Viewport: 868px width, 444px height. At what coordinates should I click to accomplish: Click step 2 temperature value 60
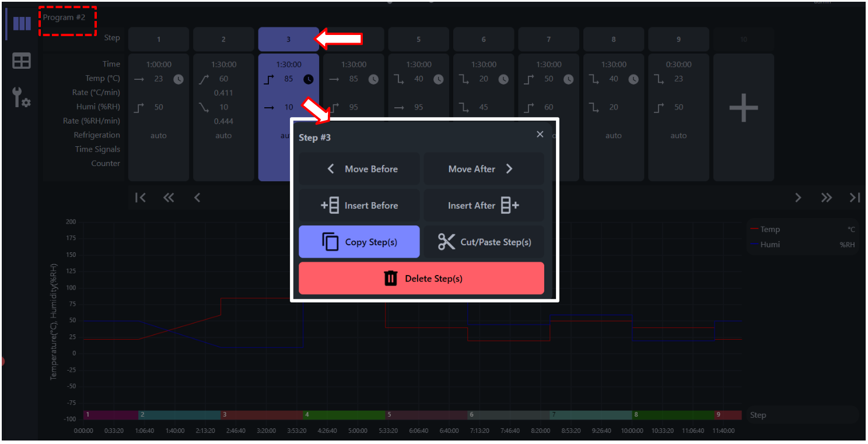(x=224, y=79)
